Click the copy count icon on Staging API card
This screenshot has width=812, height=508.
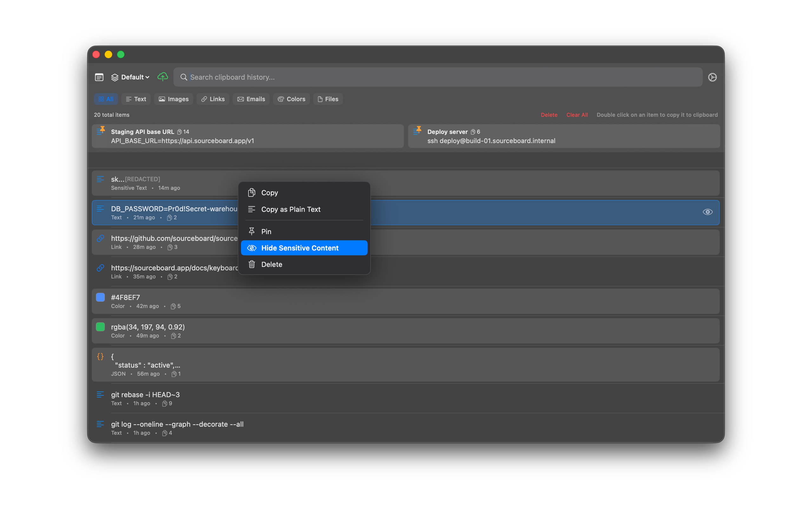180,132
